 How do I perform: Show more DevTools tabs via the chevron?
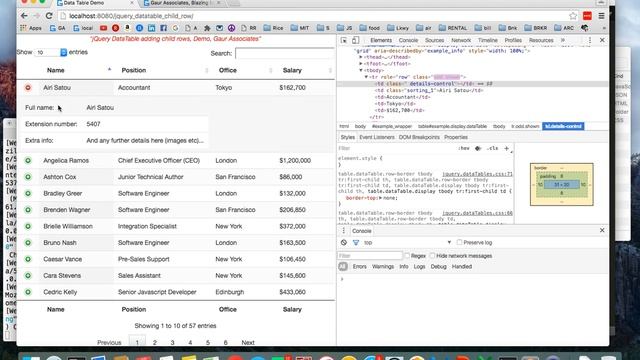[x=563, y=40]
